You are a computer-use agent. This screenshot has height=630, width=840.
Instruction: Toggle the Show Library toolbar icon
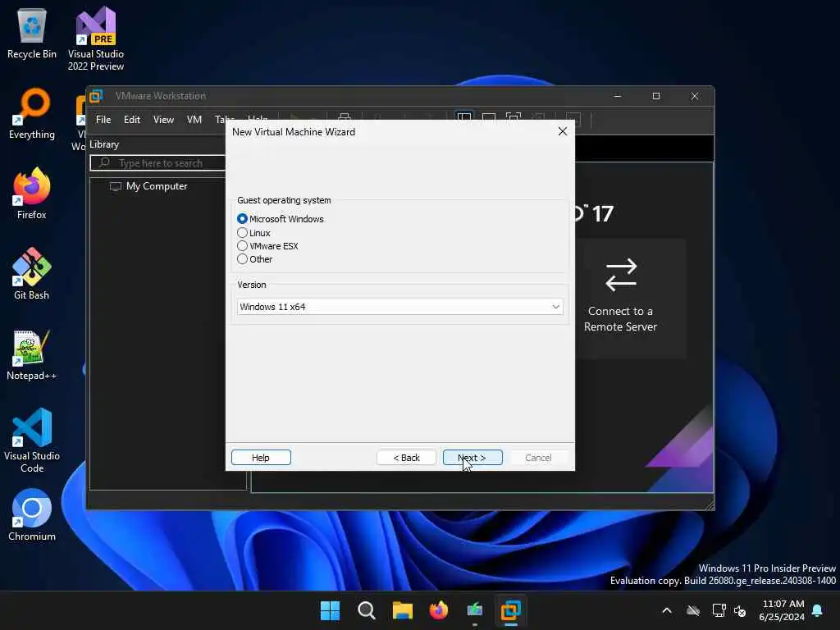point(464,118)
